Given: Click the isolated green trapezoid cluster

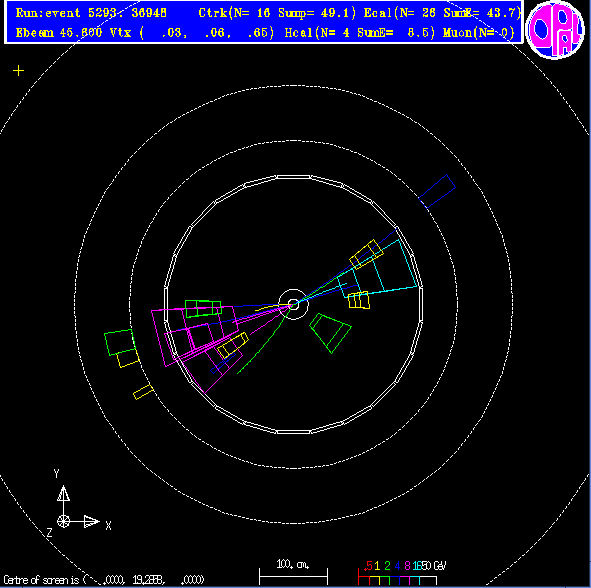Looking at the screenshot, I should (x=330, y=333).
